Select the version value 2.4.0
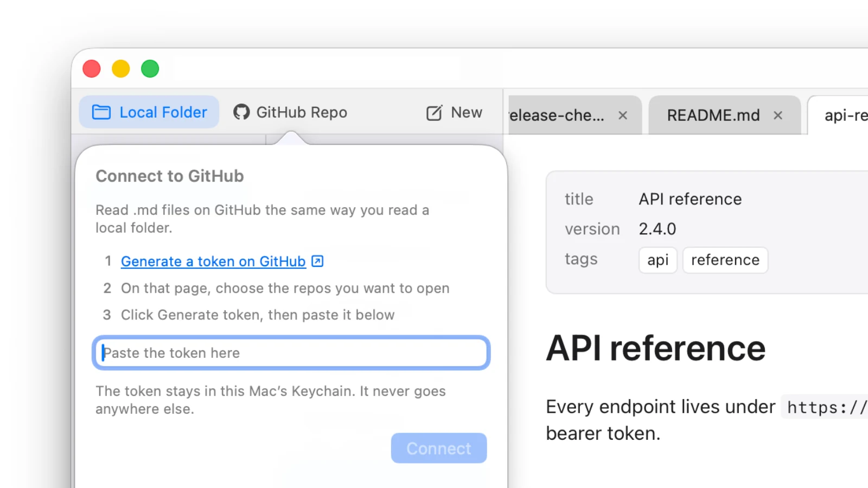 658,229
